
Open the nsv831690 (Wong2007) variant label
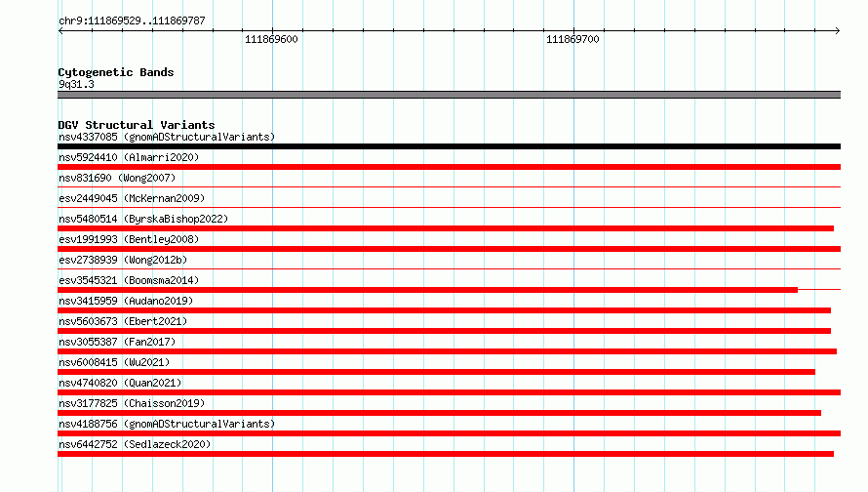point(117,178)
